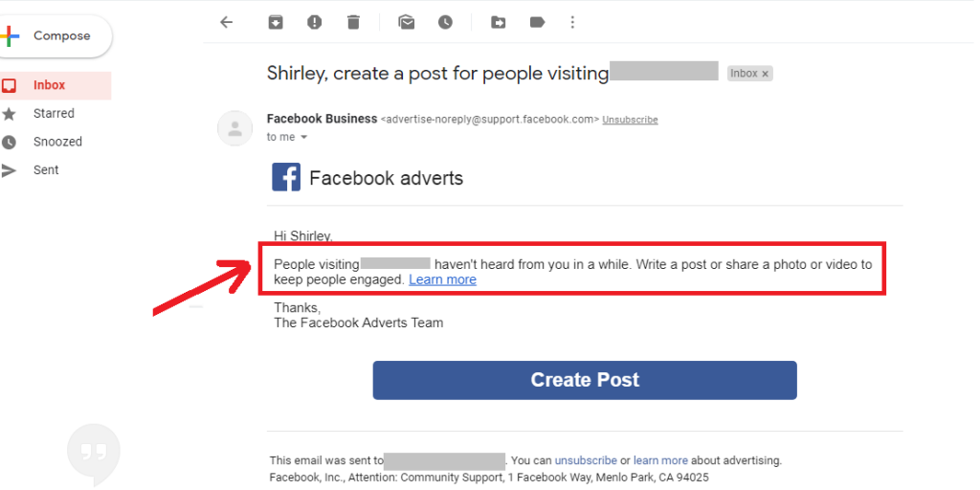980x490 pixels.
Task: Open the Labels tag icon
Action: pyautogui.click(x=536, y=22)
